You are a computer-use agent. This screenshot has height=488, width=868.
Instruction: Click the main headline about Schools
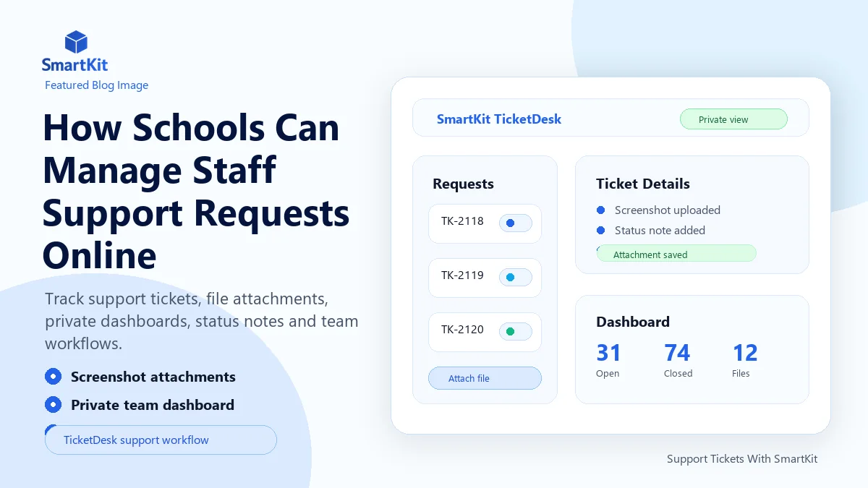tap(197, 191)
